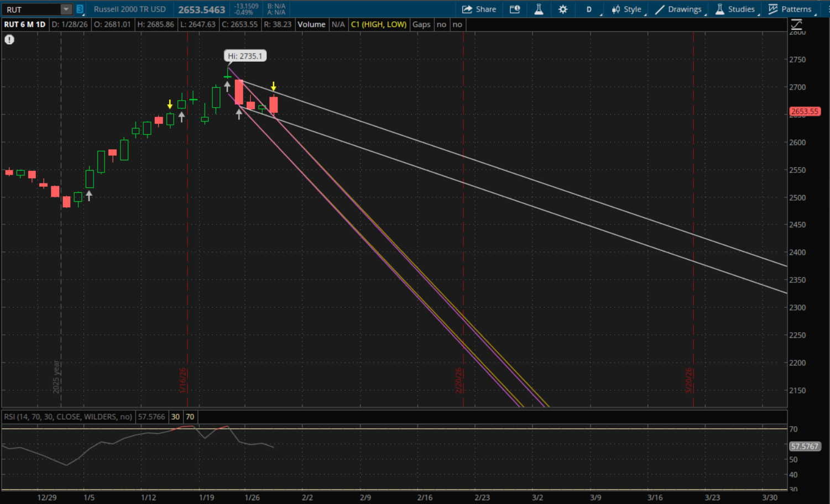Open chart settings gear icon

pyautogui.click(x=563, y=9)
